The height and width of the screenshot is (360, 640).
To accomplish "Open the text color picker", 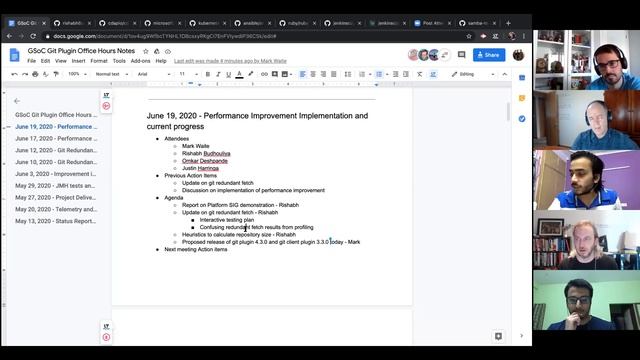I will [240, 74].
